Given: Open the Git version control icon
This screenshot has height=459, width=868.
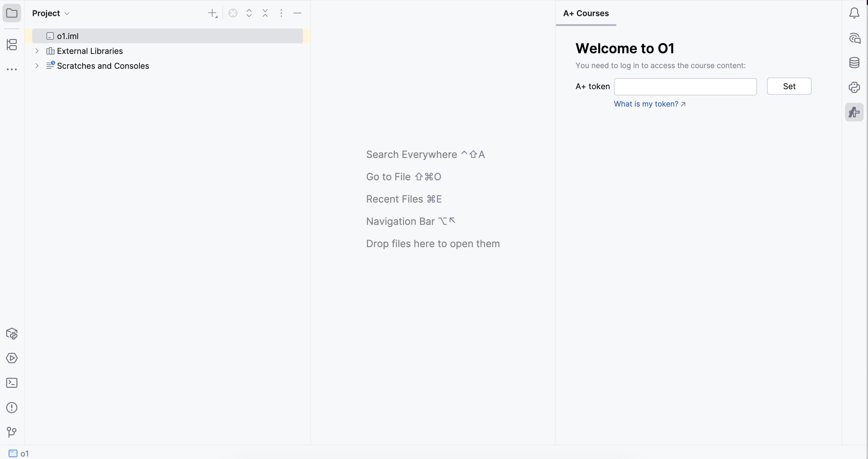Looking at the screenshot, I should 12,432.
